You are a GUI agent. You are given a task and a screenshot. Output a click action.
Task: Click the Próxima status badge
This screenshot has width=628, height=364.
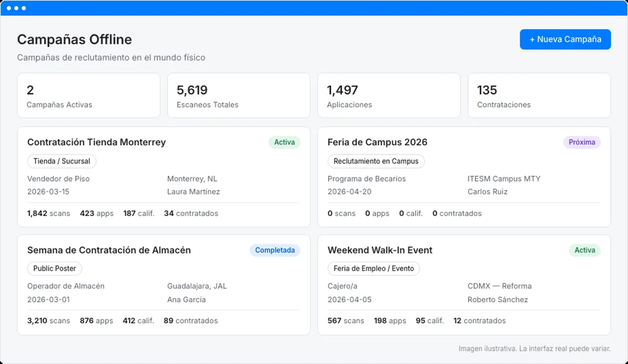click(x=582, y=142)
